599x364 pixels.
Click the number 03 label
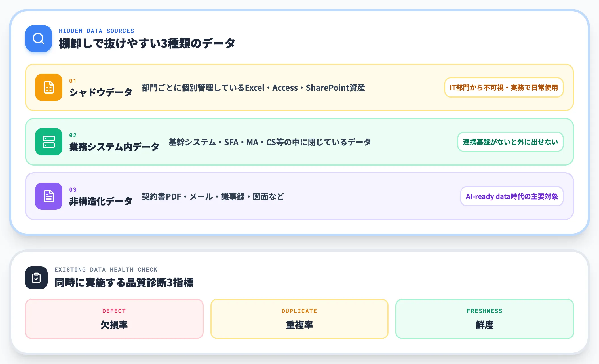tap(73, 190)
